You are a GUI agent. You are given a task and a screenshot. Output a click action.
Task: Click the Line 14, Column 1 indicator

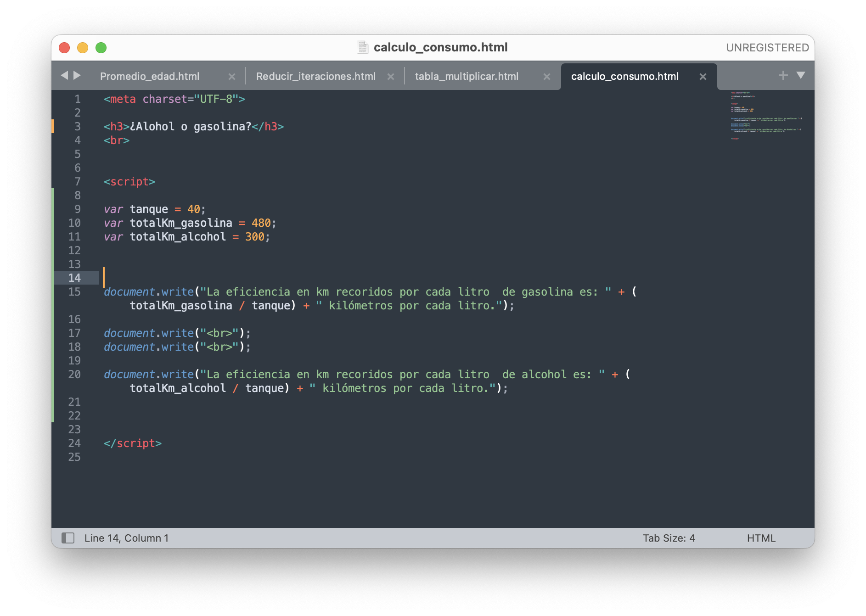click(x=126, y=538)
